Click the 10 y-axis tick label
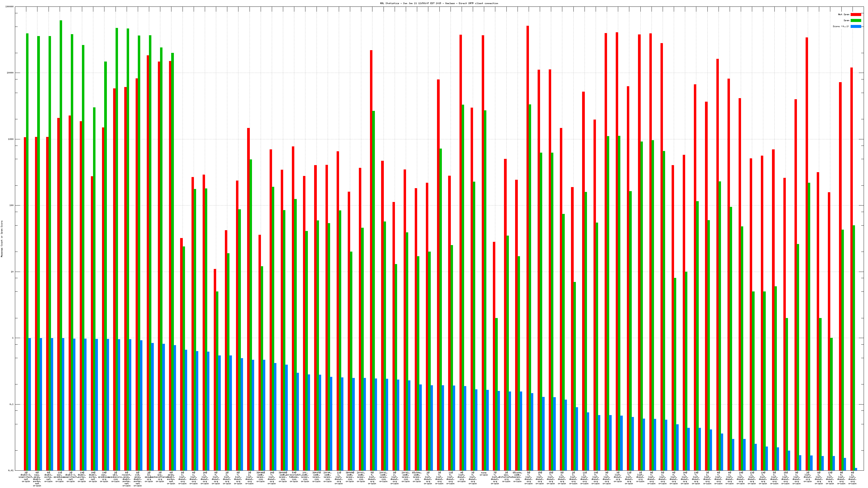868x488 pixels. tap(12, 272)
